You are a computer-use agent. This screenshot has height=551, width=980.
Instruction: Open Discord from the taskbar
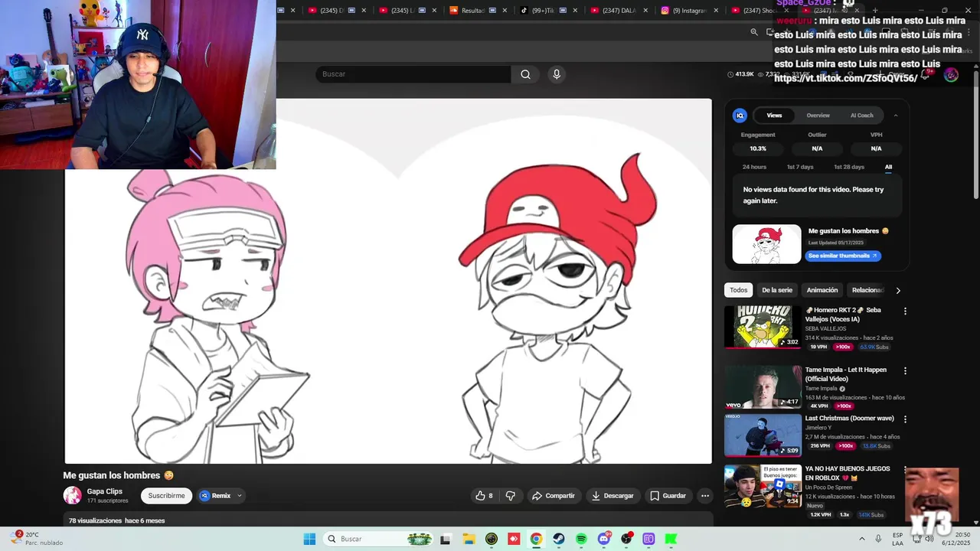pos(604,539)
